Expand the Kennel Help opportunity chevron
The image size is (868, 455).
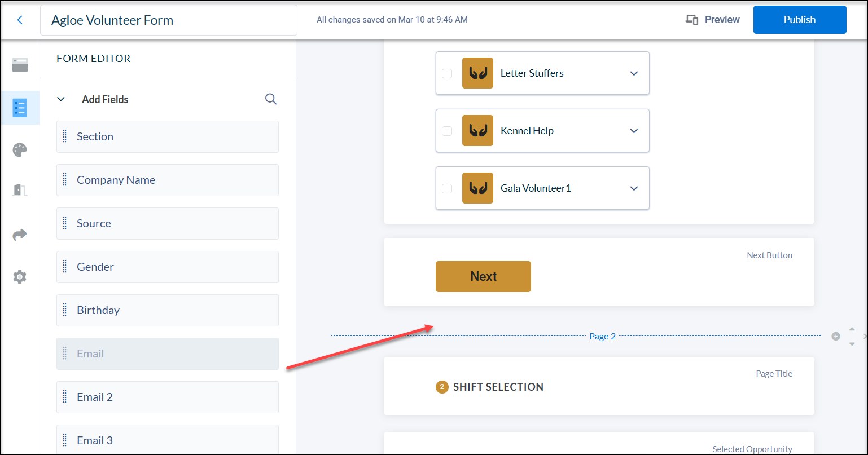click(x=634, y=131)
